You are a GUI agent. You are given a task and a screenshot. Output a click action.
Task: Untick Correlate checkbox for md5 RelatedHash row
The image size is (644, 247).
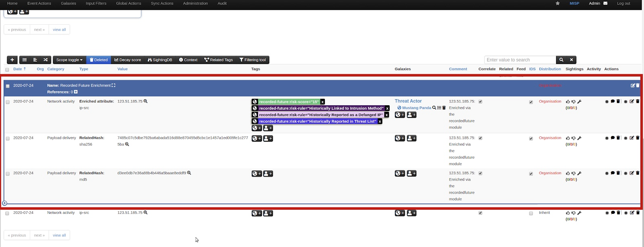pos(480,173)
